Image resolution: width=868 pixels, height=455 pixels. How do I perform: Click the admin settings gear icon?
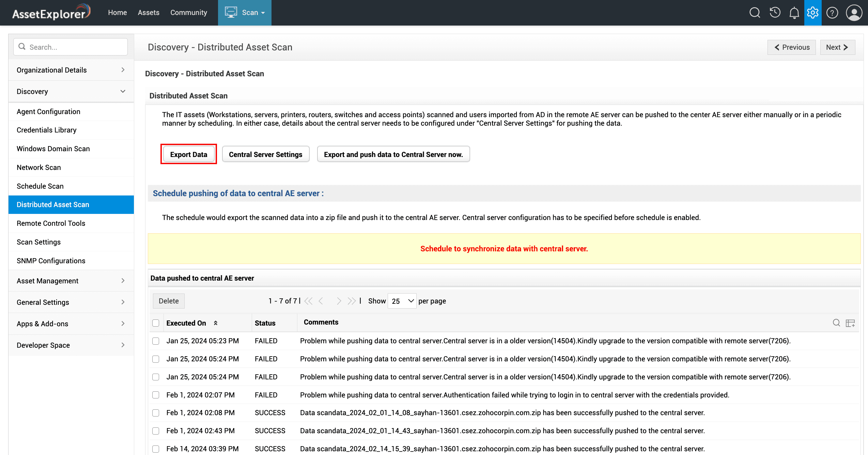click(813, 13)
